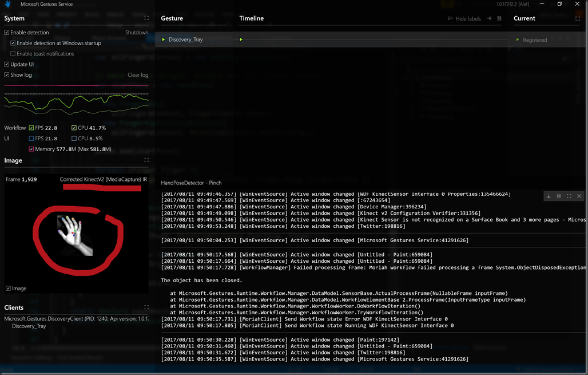588x375 pixels.
Task: Expand the Image panel to fullscreen
Action: pyautogui.click(x=146, y=160)
